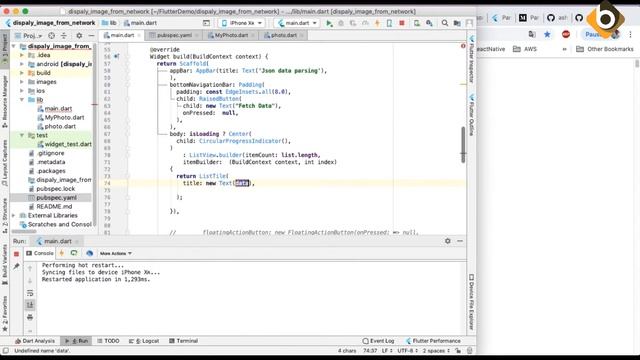Click the red adblock extension icon in browser
The width and height of the screenshot is (640, 360).
[x=566, y=34]
